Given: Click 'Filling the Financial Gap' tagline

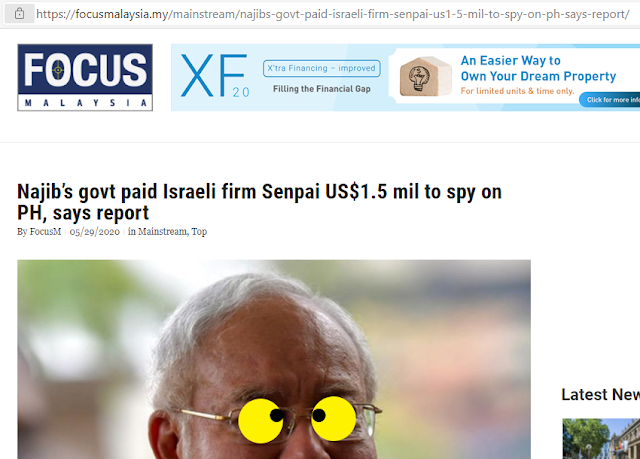Looking at the screenshot, I should [x=322, y=89].
